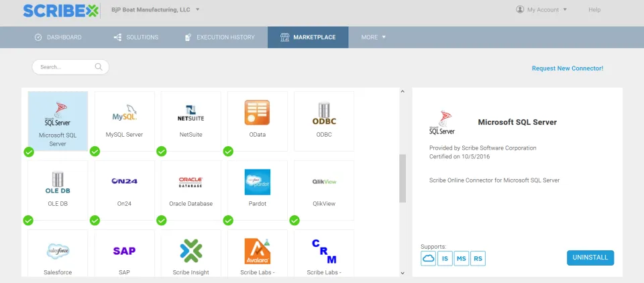Viewport: 644px width, 283px height.
Task: Click the UNINSTALL button
Action: (x=590, y=258)
